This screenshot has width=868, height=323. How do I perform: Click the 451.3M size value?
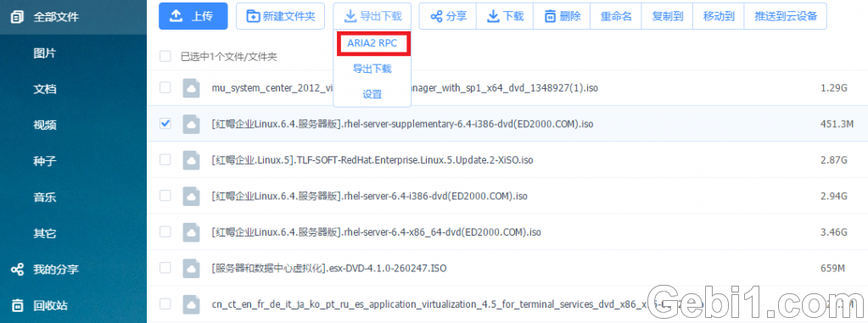pos(837,124)
